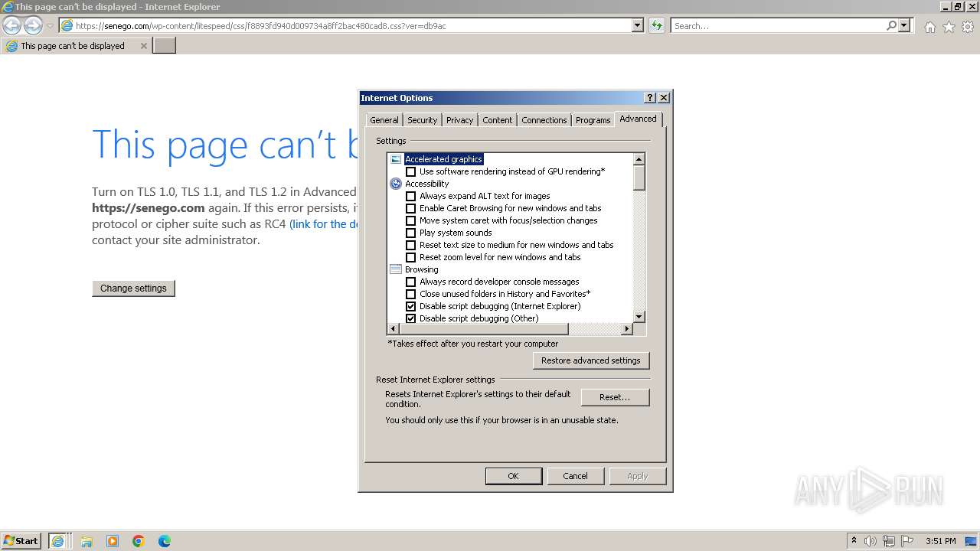Click the Action Center flag icon
This screenshot has height=551, width=980.
pos(907,541)
